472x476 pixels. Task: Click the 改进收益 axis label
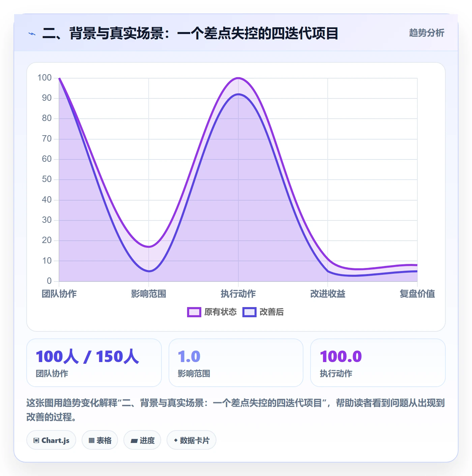coord(328,294)
